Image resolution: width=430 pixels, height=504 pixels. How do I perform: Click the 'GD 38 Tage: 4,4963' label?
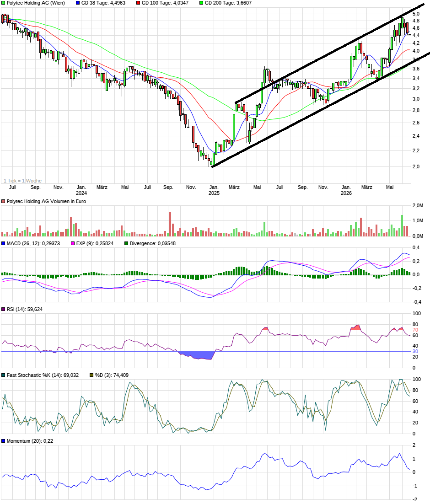click(103, 3)
